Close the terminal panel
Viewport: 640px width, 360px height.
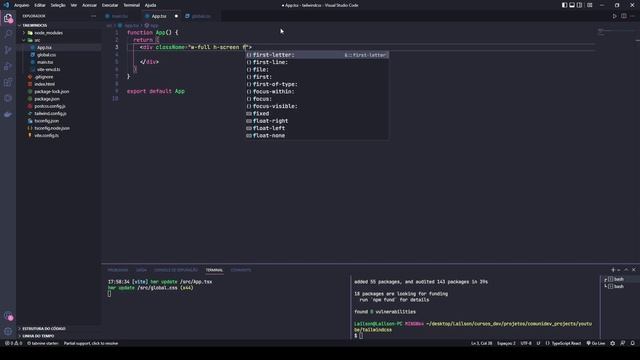tap(633, 270)
